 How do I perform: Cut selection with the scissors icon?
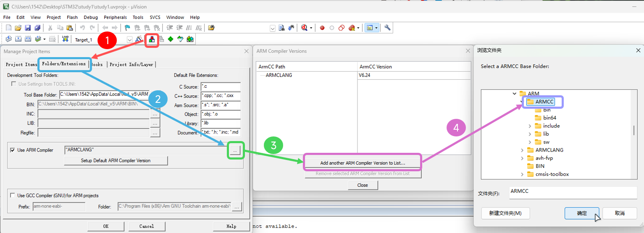[x=50, y=28]
